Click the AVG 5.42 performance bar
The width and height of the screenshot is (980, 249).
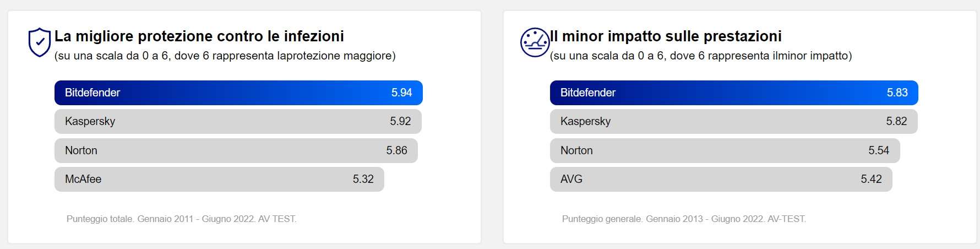721,179
